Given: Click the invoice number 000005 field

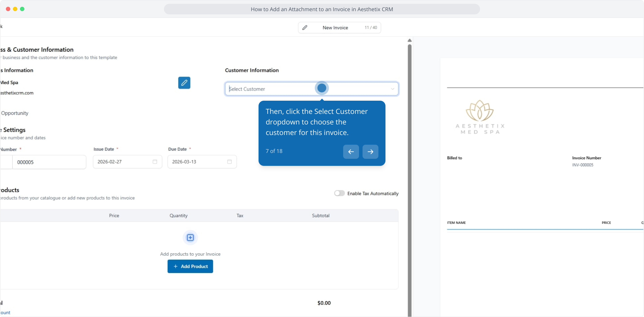Looking at the screenshot, I should (49, 162).
